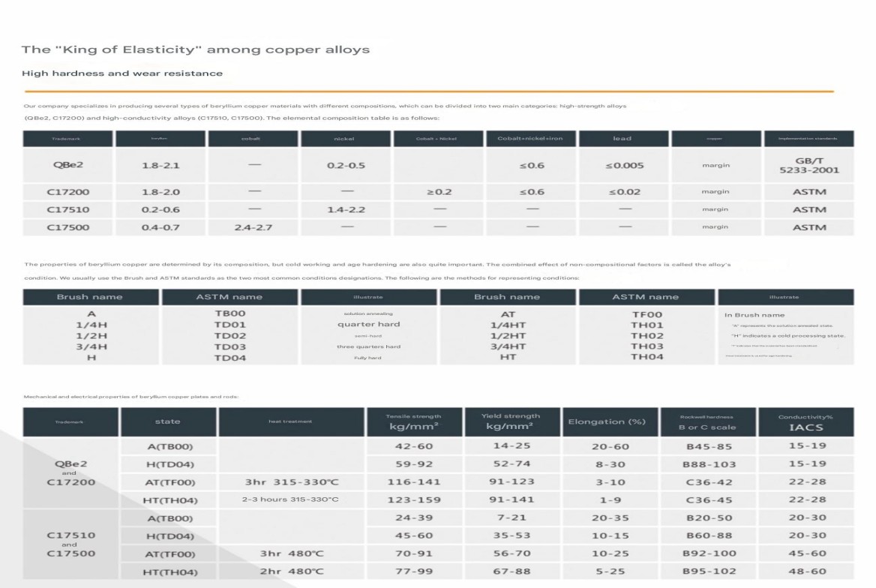Screen dimensions: 876x588
Task: Click the Tensile strength kg/mm² column header
Action: 413,421
